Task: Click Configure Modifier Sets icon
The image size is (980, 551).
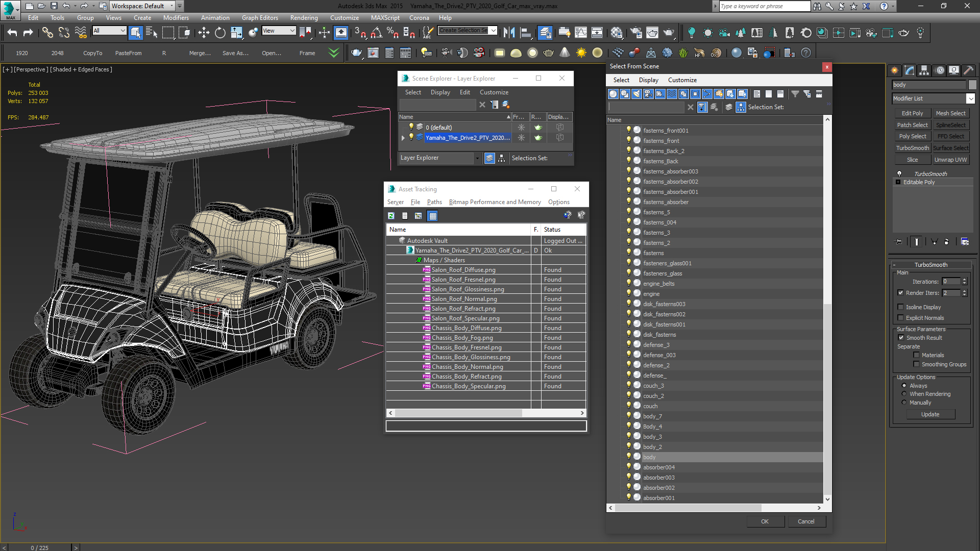Action: (x=965, y=242)
